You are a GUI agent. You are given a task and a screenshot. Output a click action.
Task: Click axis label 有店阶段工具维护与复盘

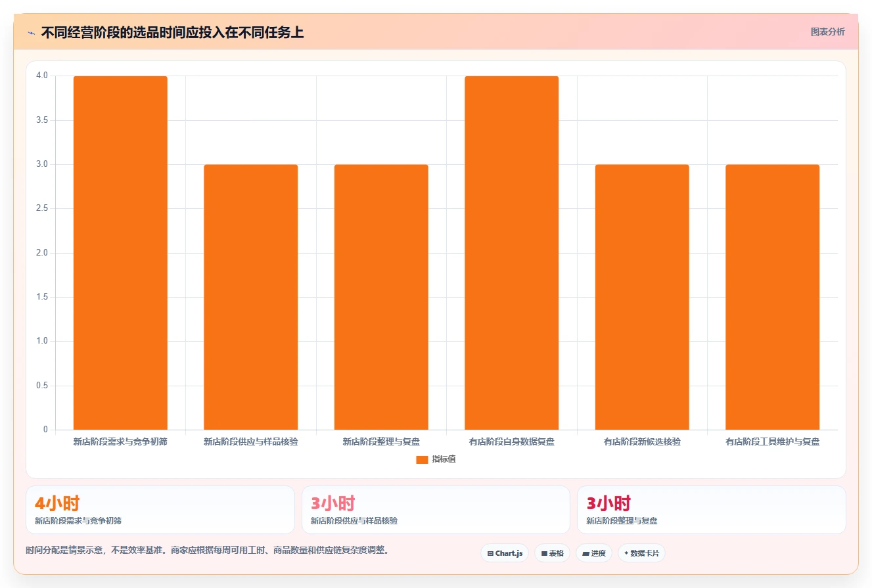pyautogui.click(x=772, y=442)
